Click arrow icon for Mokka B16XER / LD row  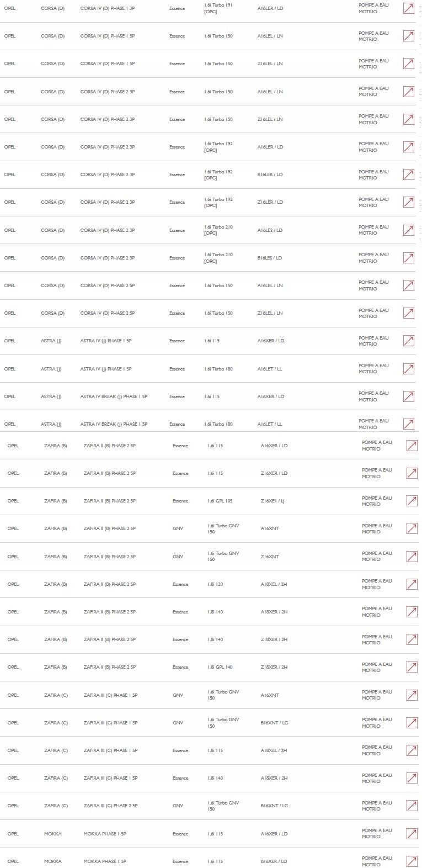[412, 861]
